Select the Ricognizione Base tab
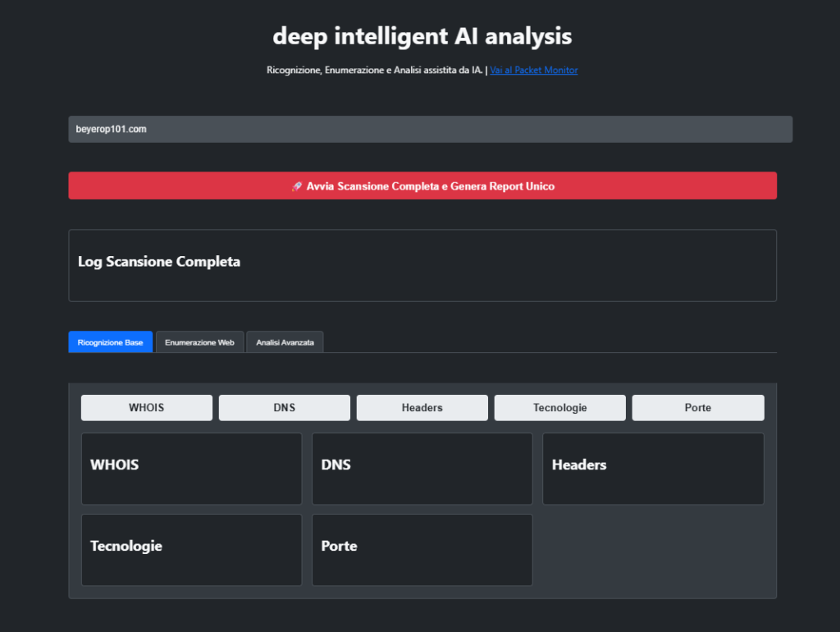 click(x=110, y=342)
